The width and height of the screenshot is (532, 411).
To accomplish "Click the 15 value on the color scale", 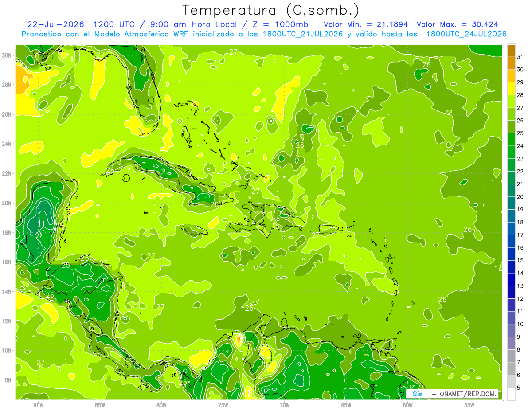I will click(520, 261).
